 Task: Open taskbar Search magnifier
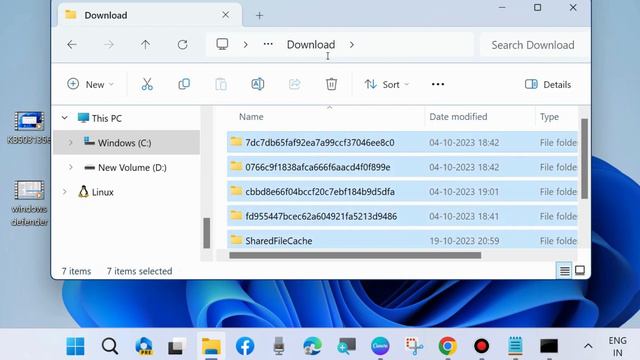110,346
